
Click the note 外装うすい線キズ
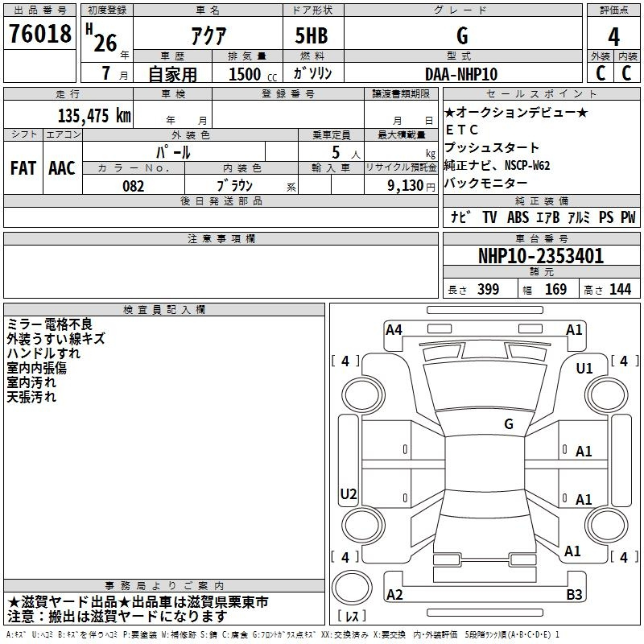coord(56,338)
